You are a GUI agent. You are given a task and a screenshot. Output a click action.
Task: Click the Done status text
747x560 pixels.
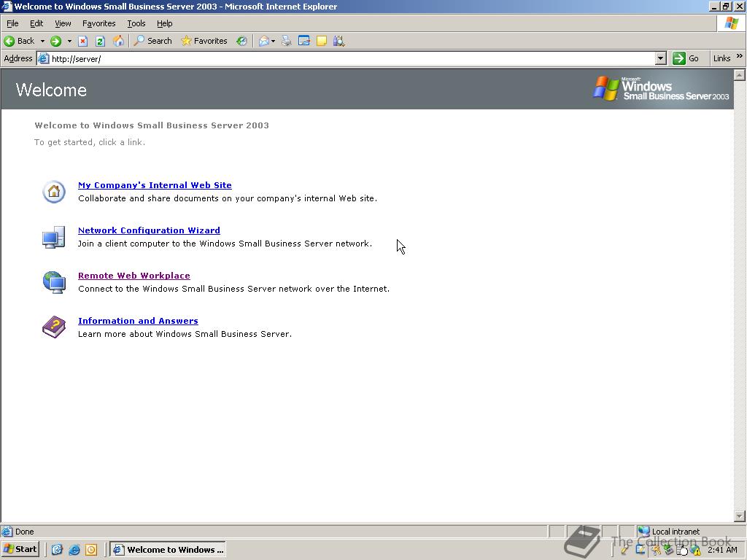click(x=24, y=532)
